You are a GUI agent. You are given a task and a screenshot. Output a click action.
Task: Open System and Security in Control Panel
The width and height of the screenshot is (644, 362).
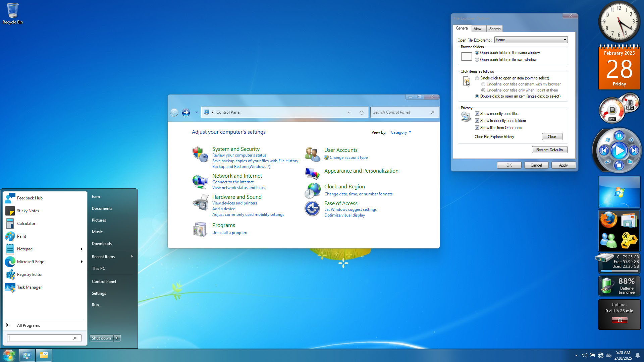[x=235, y=149]
